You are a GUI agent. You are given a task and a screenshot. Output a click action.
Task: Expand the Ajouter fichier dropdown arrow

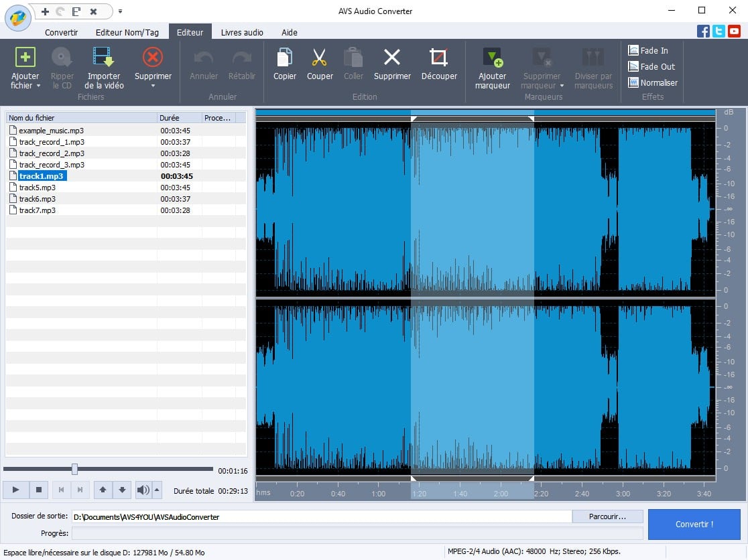point(38,86)
